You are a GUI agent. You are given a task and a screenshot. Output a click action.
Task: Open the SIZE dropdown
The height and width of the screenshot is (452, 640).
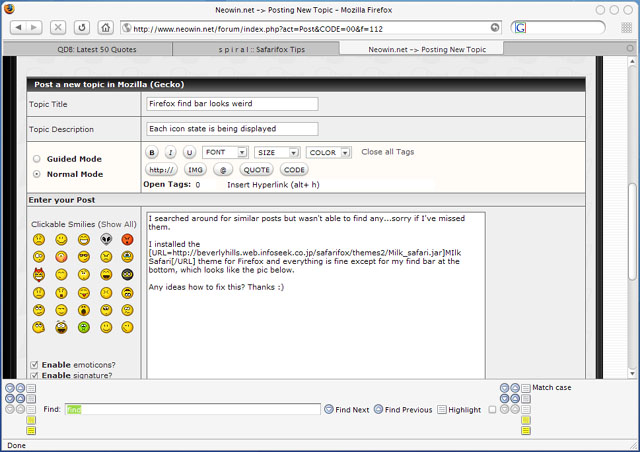[277, 152]
